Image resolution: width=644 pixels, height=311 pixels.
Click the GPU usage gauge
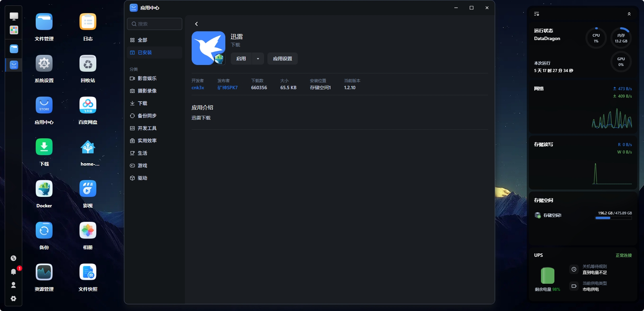pyautogui.click(x=621, y=62)
